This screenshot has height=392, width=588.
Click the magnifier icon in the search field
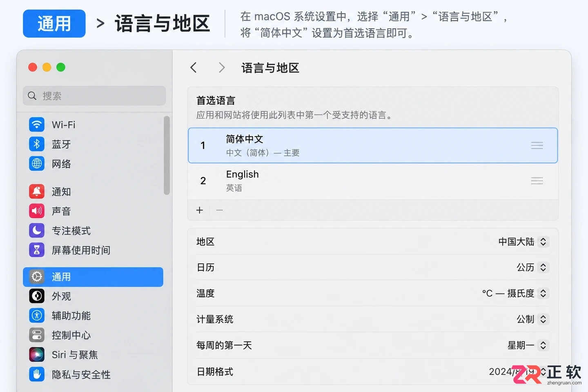[x=32, y=96]
